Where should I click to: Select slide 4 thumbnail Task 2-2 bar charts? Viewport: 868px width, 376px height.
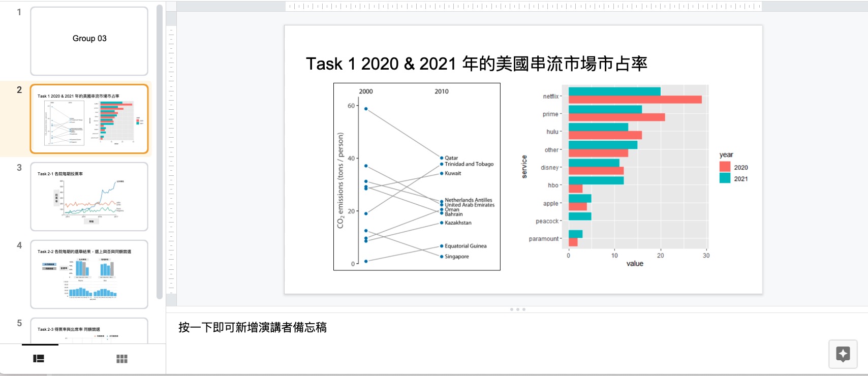(89, 274)
